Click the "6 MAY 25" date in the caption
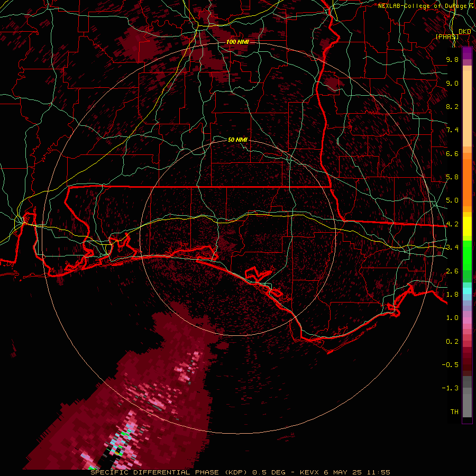The width and height of the screenshot is (476, 476). (x=343, y=472)
